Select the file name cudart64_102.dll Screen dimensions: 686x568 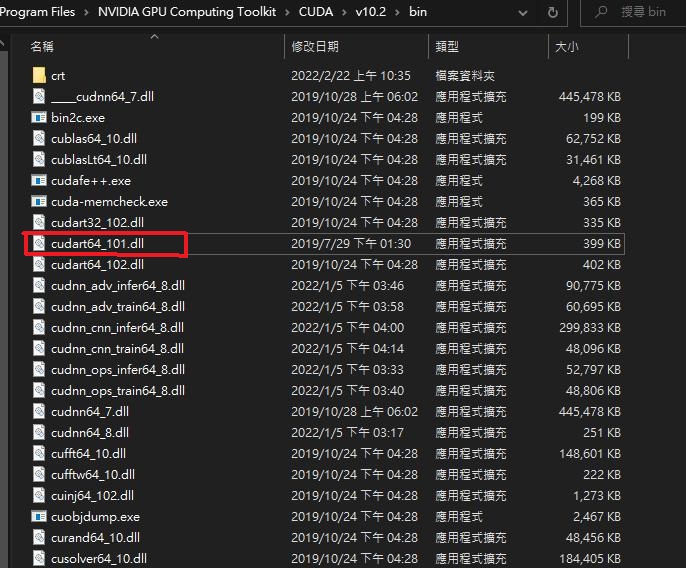(97, 264)
